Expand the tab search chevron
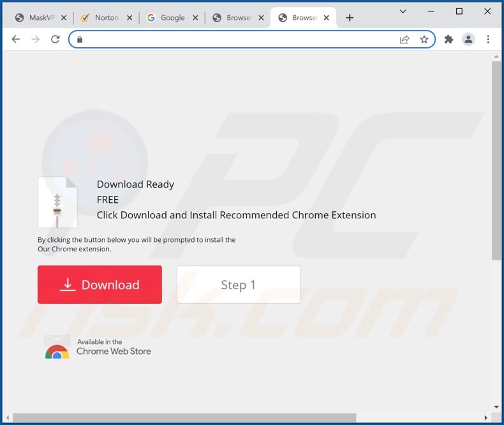The height and width of the screenshot is (425, 504). click(x=403, y=11)
